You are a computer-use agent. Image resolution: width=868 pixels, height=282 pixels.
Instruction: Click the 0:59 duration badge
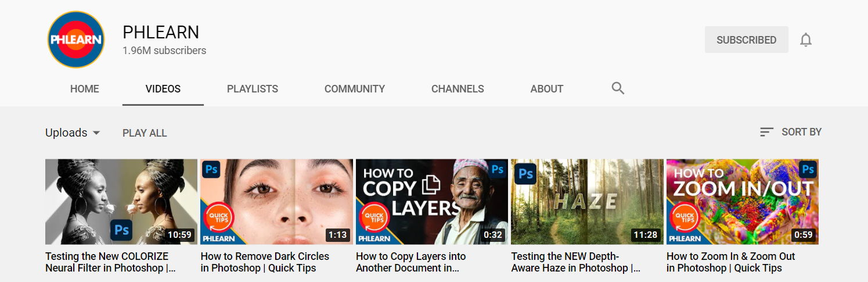coord(804,235)
